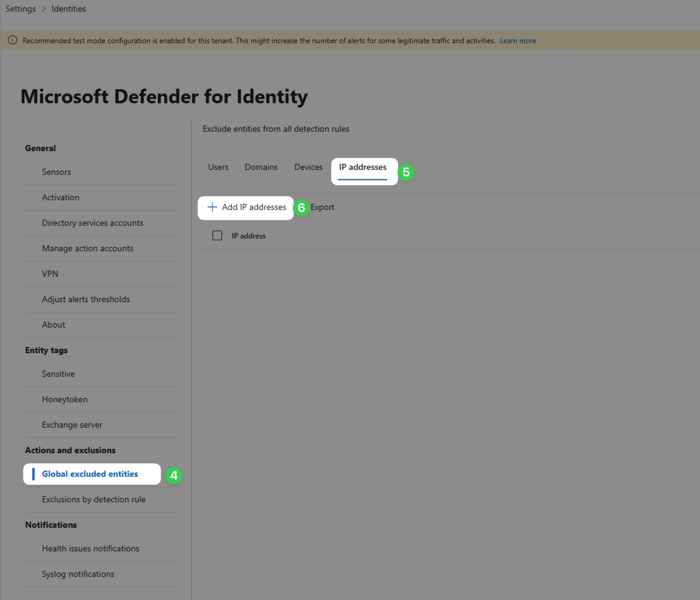The width and height of the screenshot is (700, 600).
Task: Go to Exchange server tags
Action: 72,425
